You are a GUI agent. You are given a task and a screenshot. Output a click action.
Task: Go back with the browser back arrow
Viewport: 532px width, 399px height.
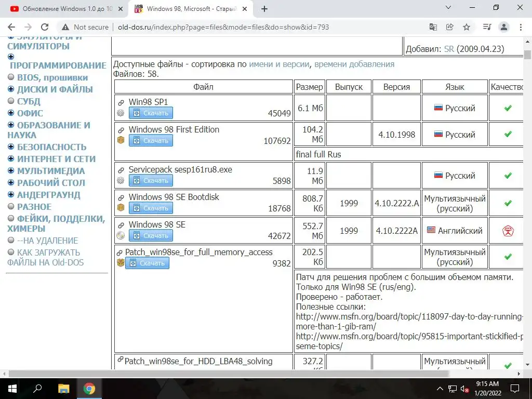click(11, 27)
